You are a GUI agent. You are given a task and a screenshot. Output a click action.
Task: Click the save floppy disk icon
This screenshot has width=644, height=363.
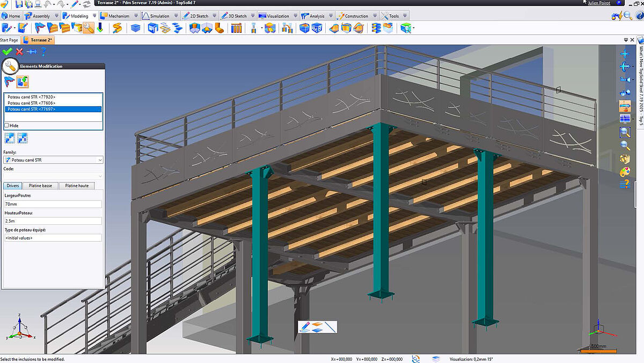tap(19, 4)
